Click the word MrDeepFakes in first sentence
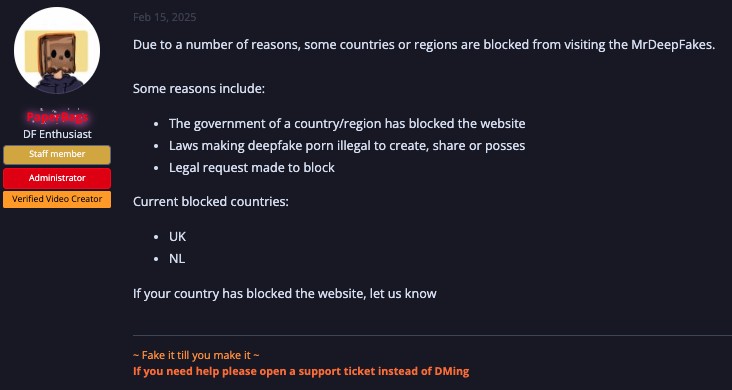The width and height of the screenshot is (732, 390). click(671, 45)
